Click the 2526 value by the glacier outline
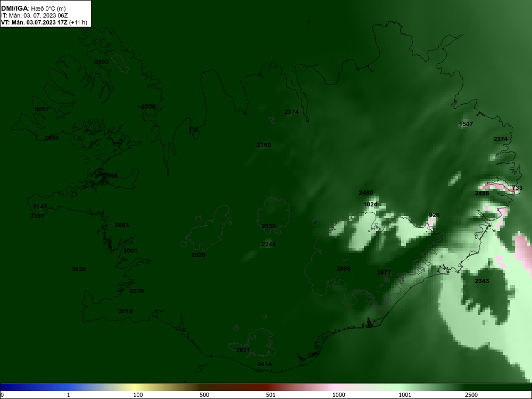The height and width of the screenshot is (399, 532). pyautogui.click(x=198, y=255)
